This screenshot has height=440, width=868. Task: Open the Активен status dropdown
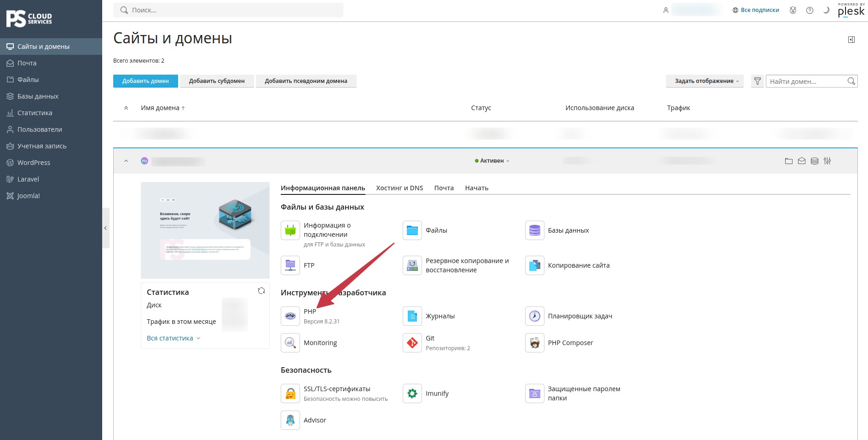pyautogui.click(x=492, y=161)
